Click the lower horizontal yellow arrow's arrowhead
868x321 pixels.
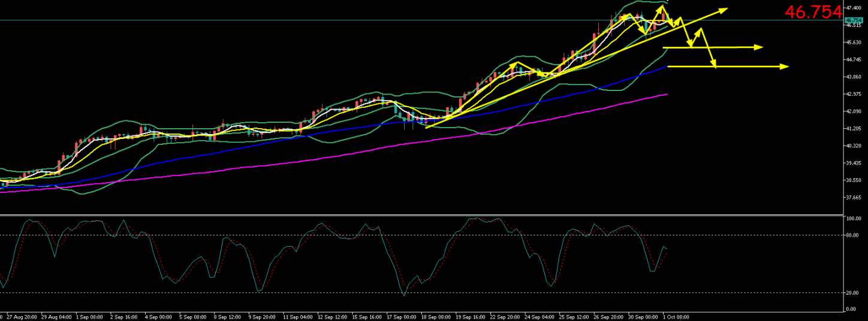point(785,66)
